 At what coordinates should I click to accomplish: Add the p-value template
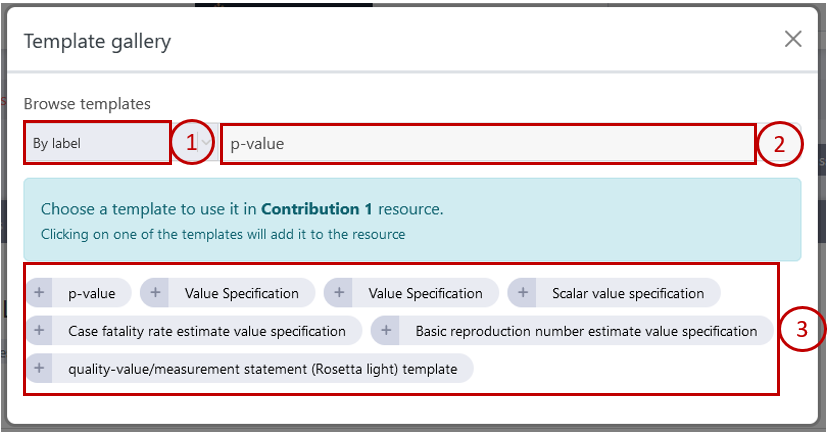[91, 293]
